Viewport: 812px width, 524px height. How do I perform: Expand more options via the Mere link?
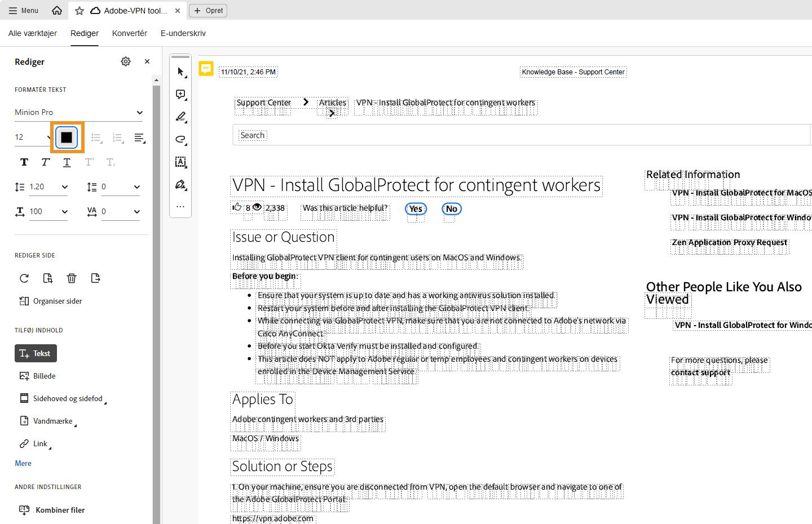23,463
